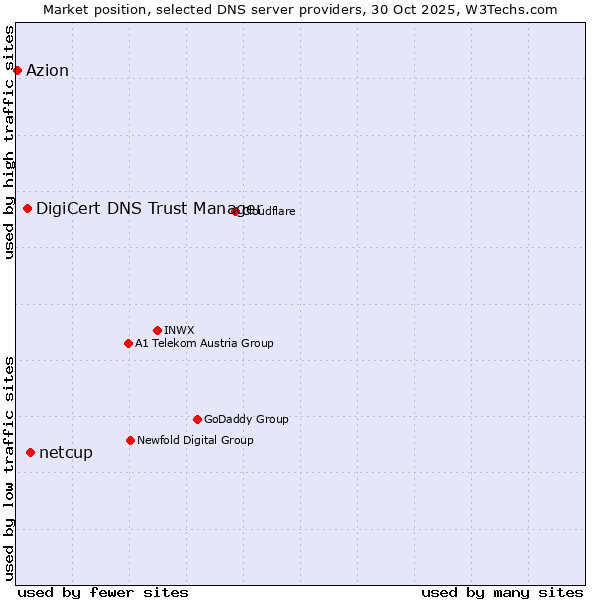Select the Newfold Digital Group label

[195, 440]
